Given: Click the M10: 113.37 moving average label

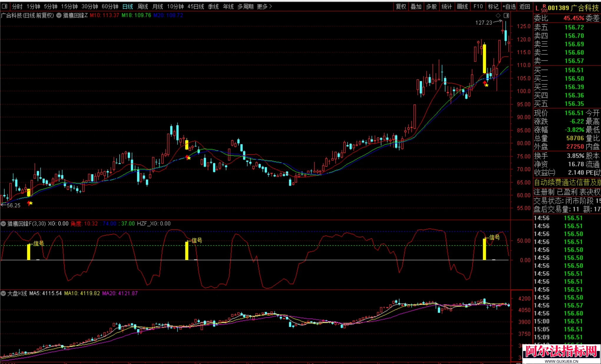Looking at the screenshot, I should (x=104, y=15).
